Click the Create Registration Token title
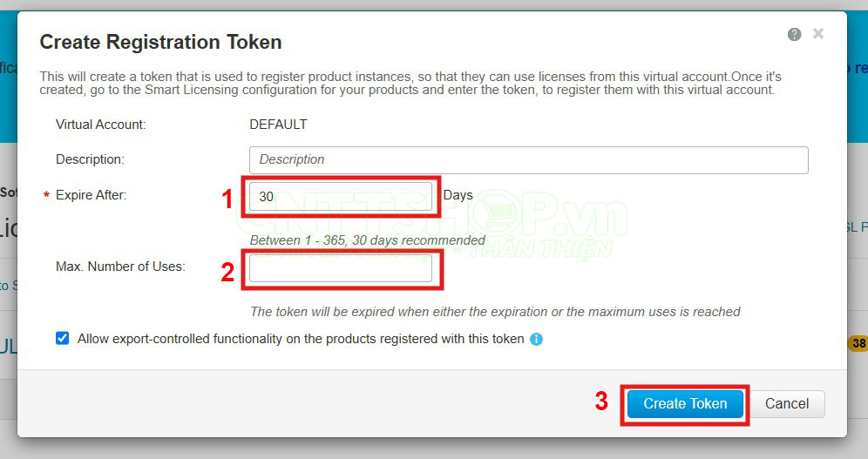The image size is (868, 459). pyautogui.click(x=160, y=42)
